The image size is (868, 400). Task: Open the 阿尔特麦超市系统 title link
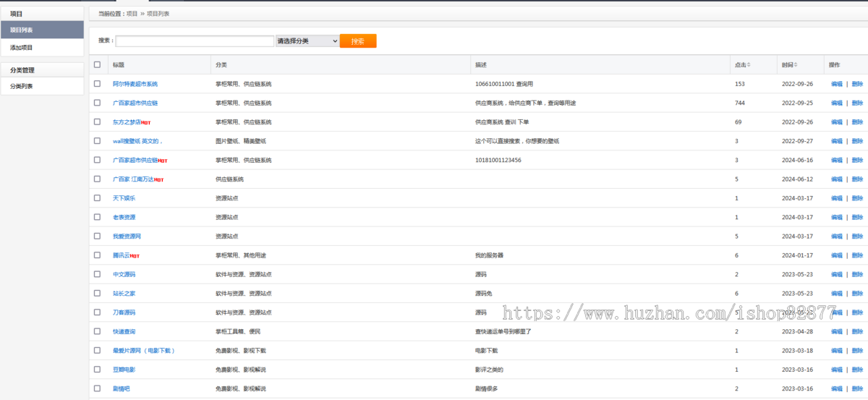[135, 84]
